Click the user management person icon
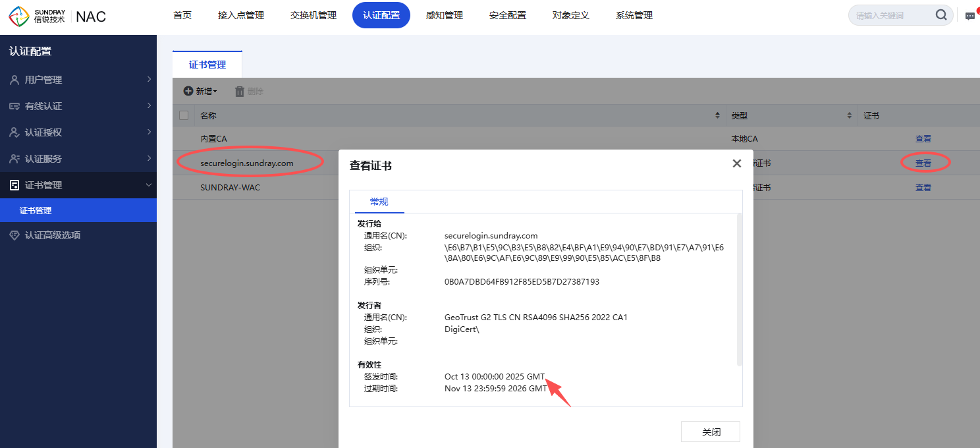Viewport: 980px width, 448px height. pos(14,80)
